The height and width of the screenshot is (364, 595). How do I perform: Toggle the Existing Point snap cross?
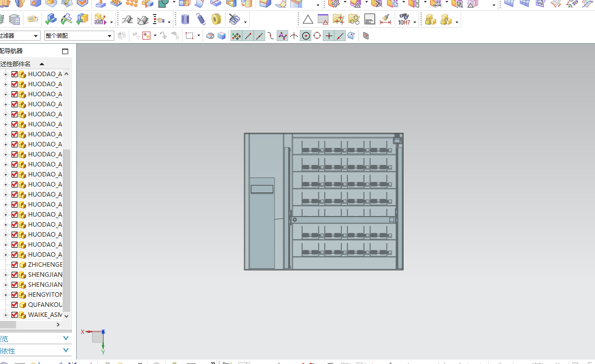pyautogui.click(x=329, y=36)
